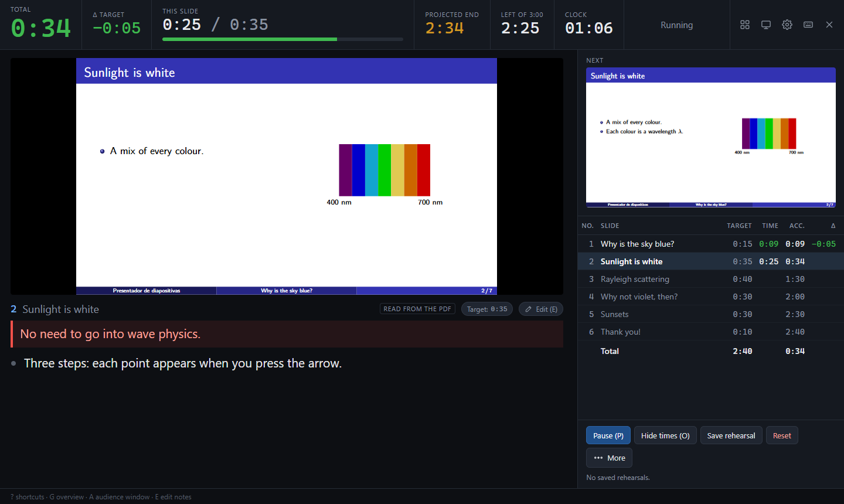This screenshot has height=504, width=844.
Task: Close the presenter view with the X icon
Action: pyautogui.click(x=829, y=25)
